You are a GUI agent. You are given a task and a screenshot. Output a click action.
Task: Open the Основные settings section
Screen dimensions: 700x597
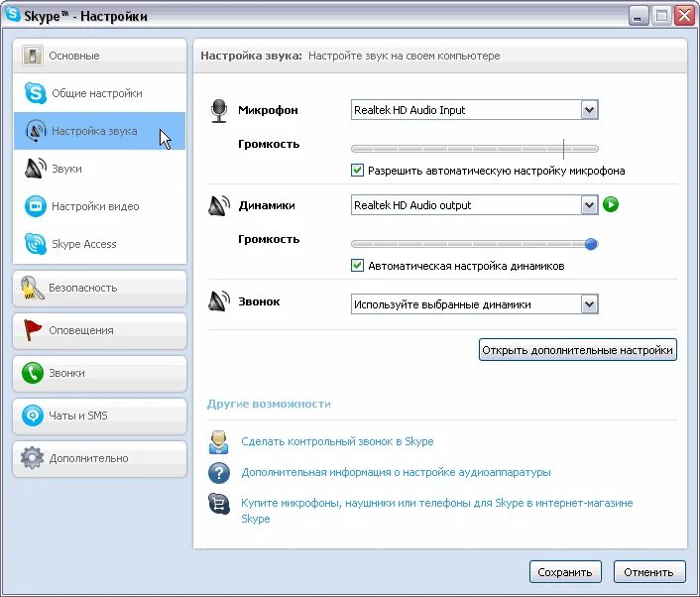99,56
